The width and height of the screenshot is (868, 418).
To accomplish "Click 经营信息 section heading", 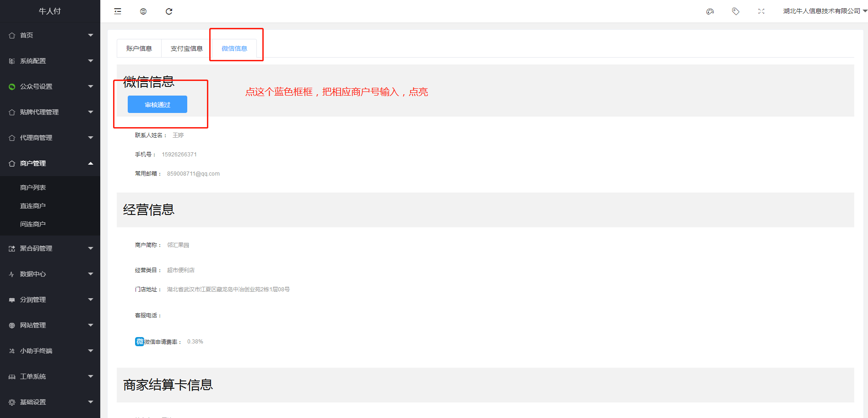I will (x=149, y=210).
